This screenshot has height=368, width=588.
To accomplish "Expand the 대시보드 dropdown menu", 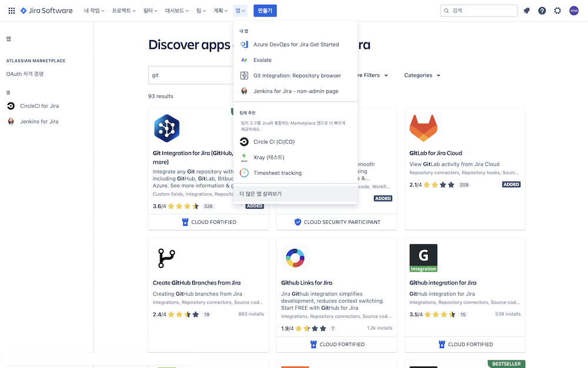I will [x=177, y=11].
